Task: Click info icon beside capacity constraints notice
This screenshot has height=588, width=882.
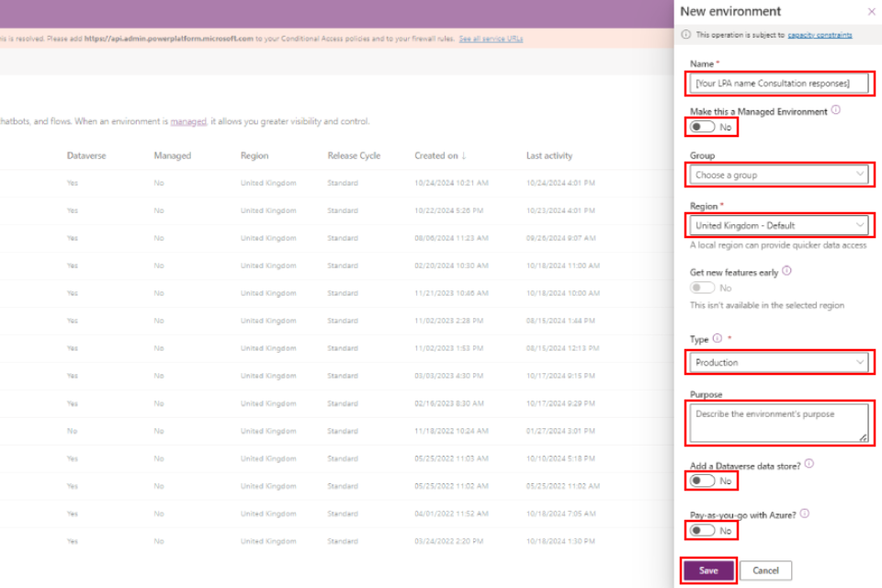Action: click(x=686, y=35)
